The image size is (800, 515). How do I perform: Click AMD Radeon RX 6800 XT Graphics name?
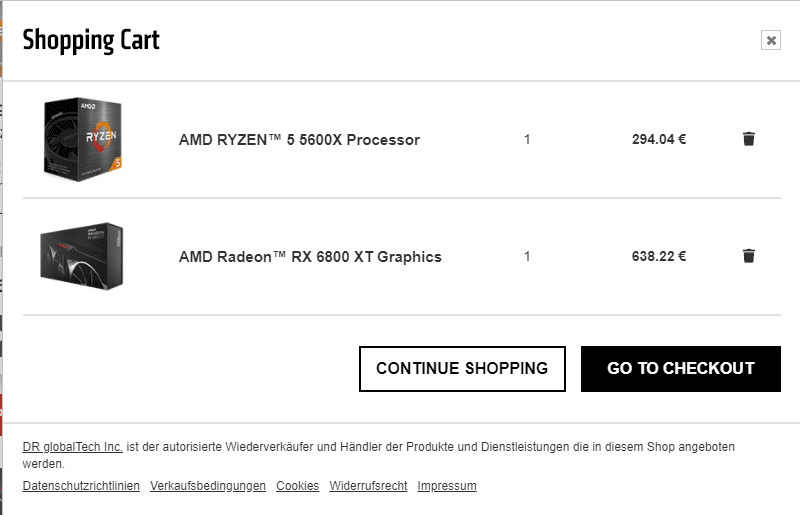point(310,257)
